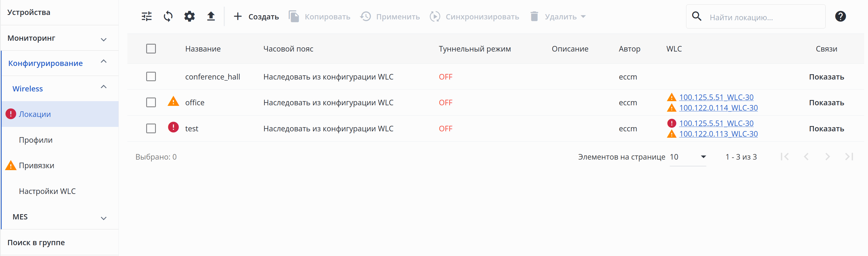The width and height of the screenshot is (868, 256).
Task: Check the conference_hall row checkbox
Action: (x=151, y=77)
